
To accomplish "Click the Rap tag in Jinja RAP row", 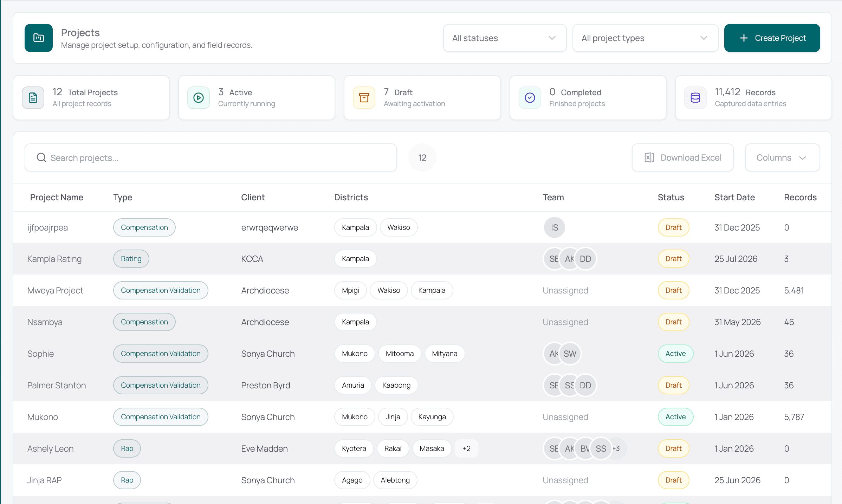I will point(127,480).
